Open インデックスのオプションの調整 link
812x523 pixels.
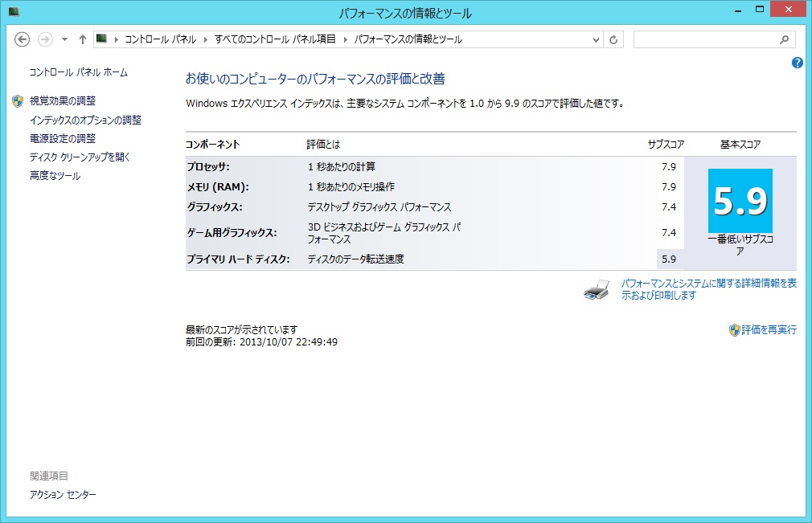click(x=85, y=120)
